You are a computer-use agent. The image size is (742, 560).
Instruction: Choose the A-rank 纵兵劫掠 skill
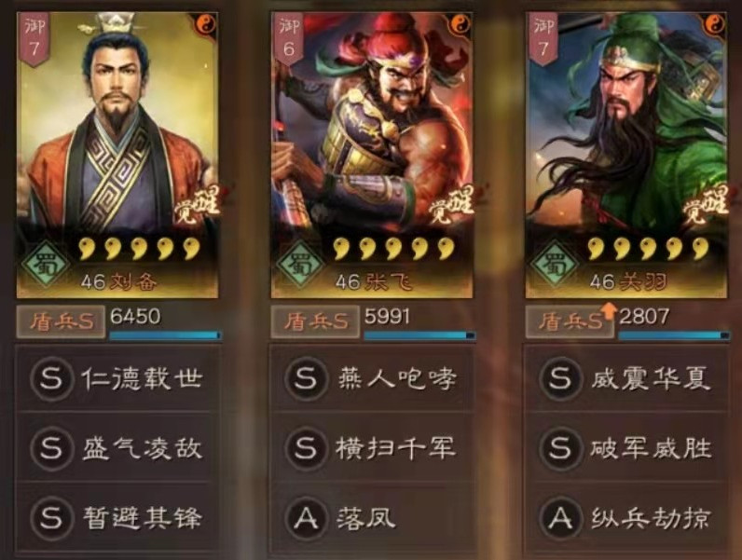point(625,518)
